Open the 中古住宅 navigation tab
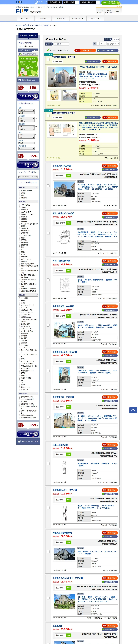Viewport: 138px width, 644px height. [x=43, y=18]
